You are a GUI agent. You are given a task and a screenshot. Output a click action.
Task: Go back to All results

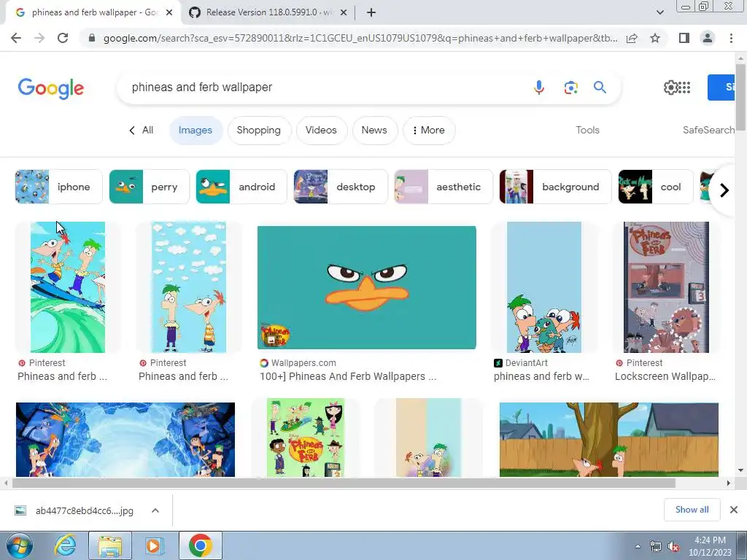[142, 130]
